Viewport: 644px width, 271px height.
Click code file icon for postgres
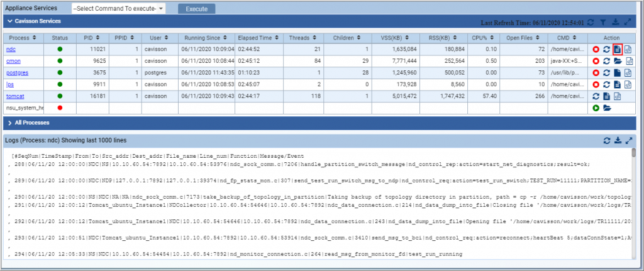coord(628,73)
